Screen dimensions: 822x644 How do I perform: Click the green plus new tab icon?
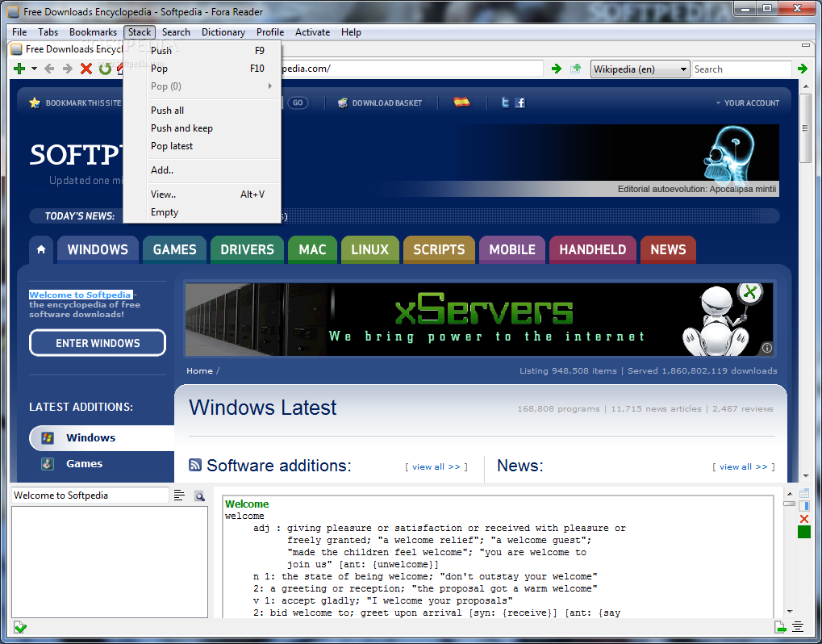click(19, 69)
